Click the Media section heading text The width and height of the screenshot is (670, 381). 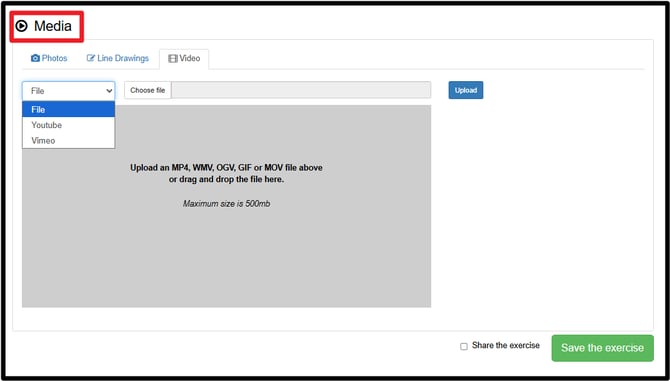pos(53,26)
